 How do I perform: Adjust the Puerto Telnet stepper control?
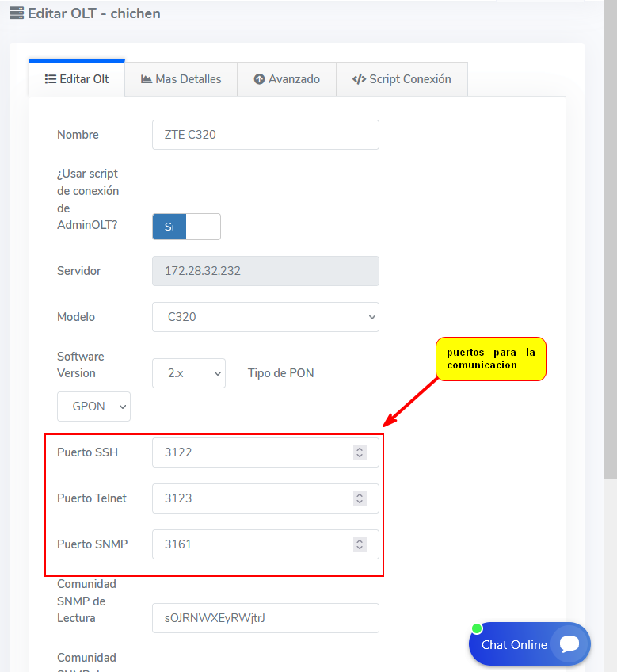(x=360, y=498)
